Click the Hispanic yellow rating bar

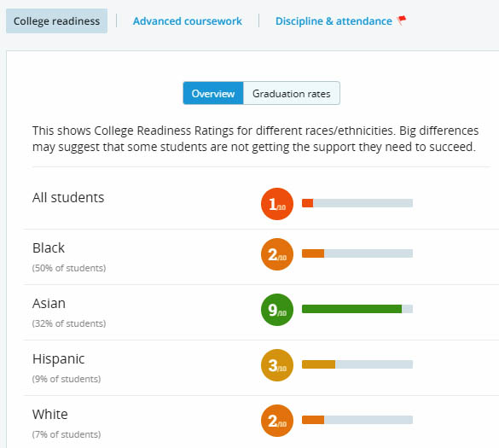(357, 364)
